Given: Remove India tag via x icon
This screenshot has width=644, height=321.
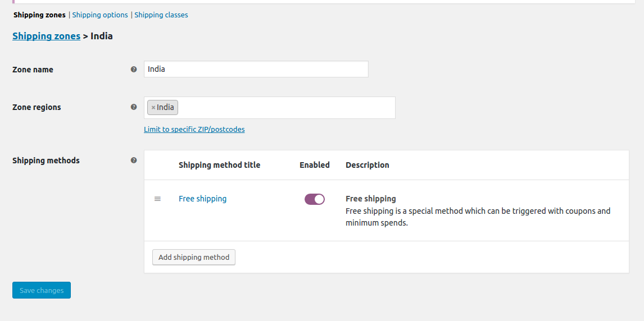Looking at the screenshot, I should (153, 107).
